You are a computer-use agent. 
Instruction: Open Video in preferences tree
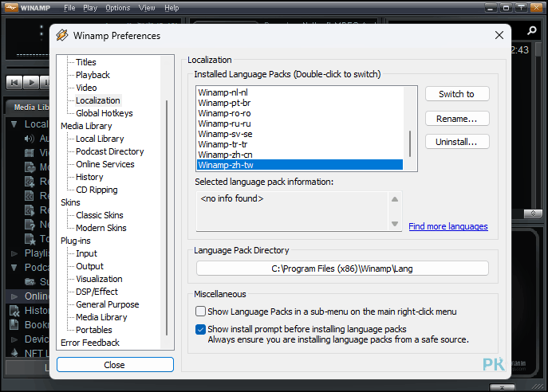tap(86, 88)
